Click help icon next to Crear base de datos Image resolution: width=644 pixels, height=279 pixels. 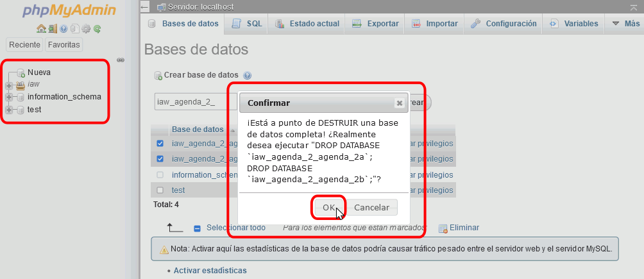(247, 76)
